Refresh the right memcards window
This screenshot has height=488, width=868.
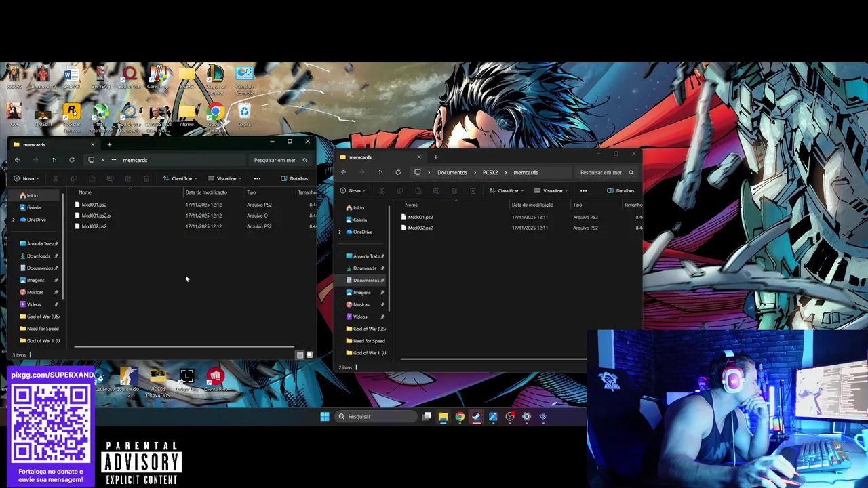pos(398,172)
